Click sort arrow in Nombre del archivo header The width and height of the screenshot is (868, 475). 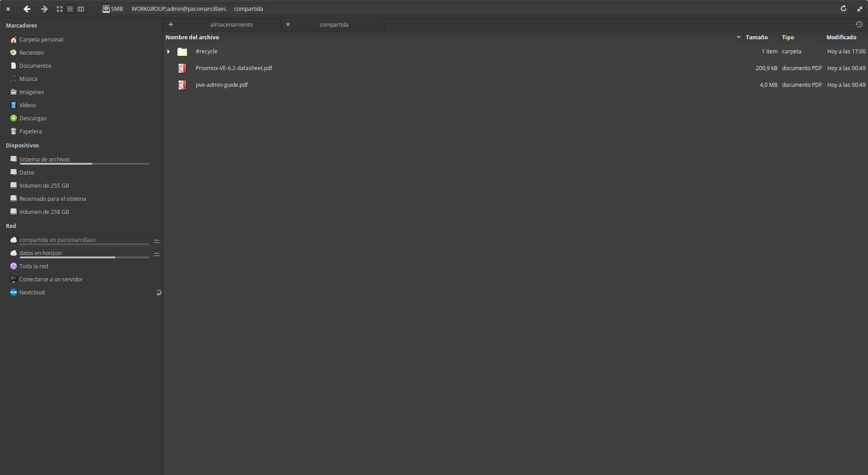[x=738, y=38]
